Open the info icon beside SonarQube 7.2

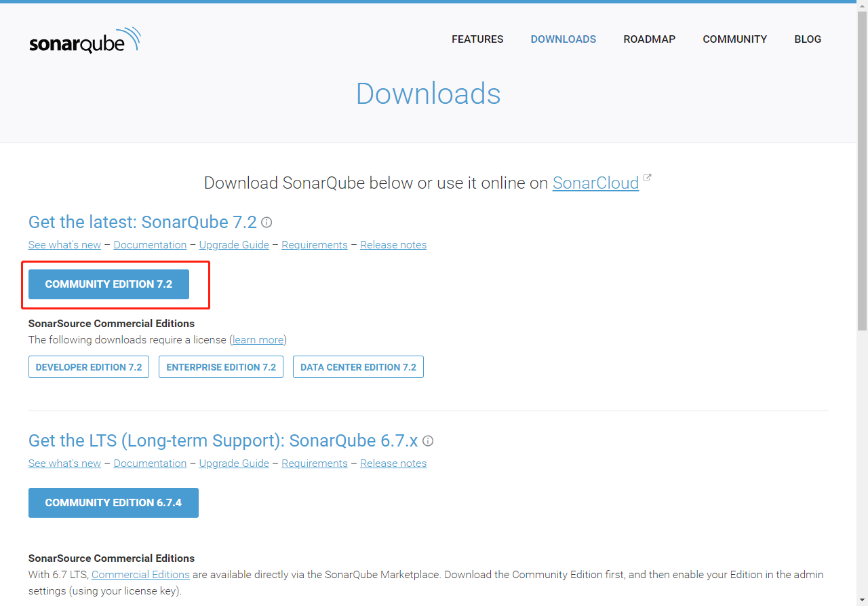(x=267, y=223)
